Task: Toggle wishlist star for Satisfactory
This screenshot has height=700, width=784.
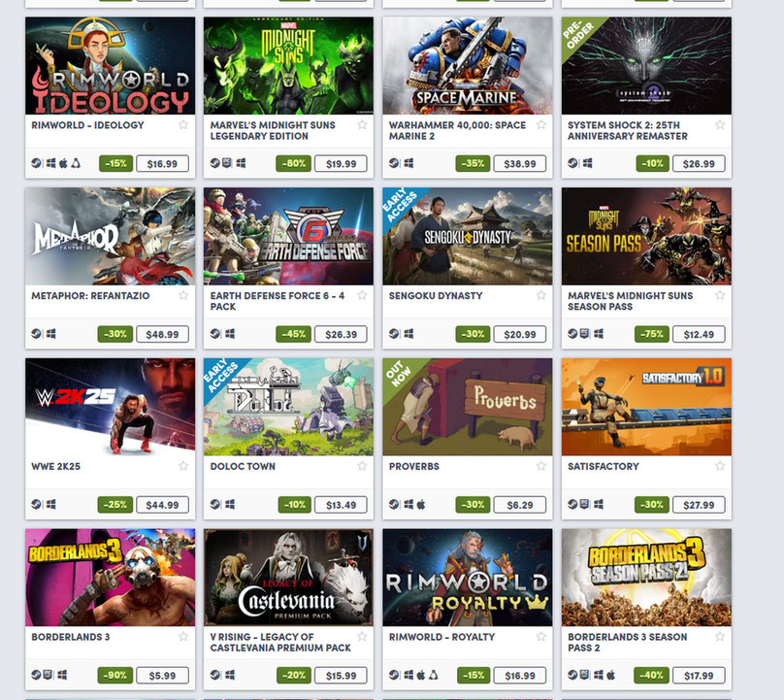Action: 720,466
